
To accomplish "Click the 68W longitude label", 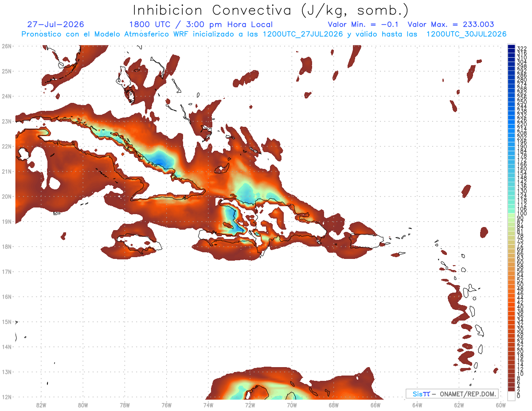I will pyautogui.click(x=334, y=405).
